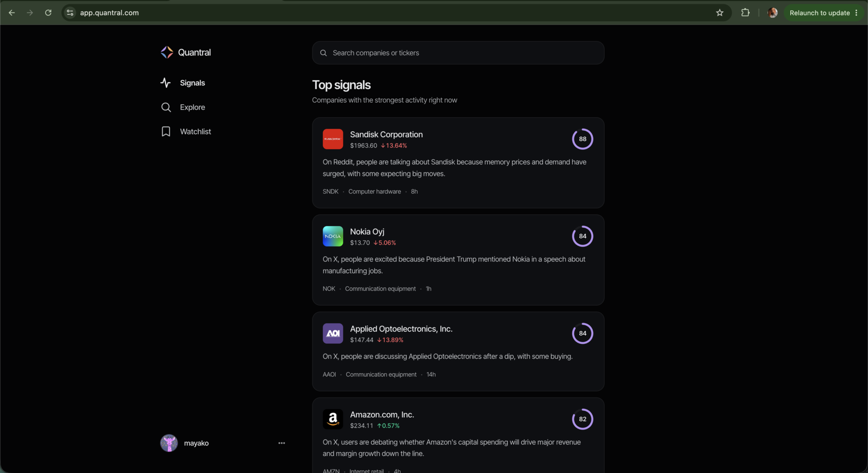Click the Quantral logo icon
This screenshot has height=473, width=868.
[167, 52]
